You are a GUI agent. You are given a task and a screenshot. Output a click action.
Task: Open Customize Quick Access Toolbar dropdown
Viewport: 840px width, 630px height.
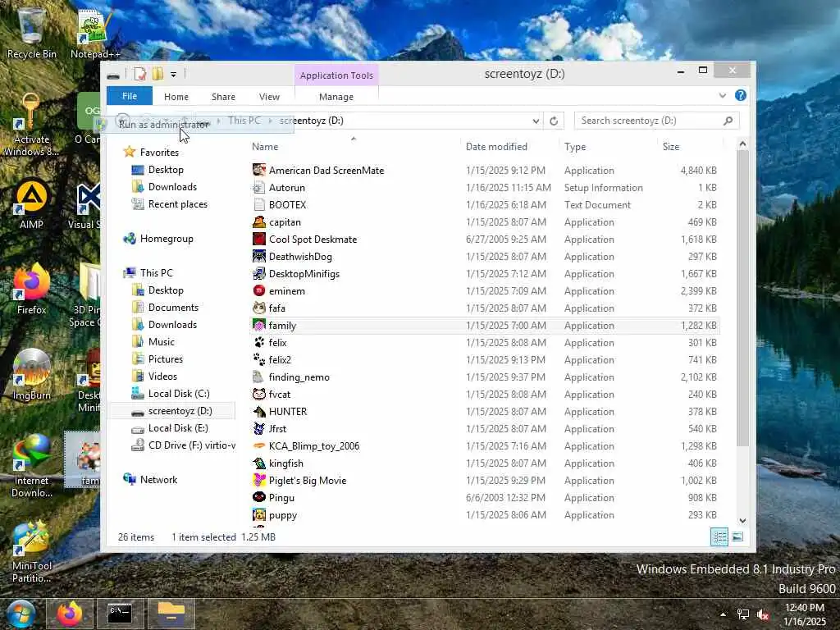tap(173, 75)
